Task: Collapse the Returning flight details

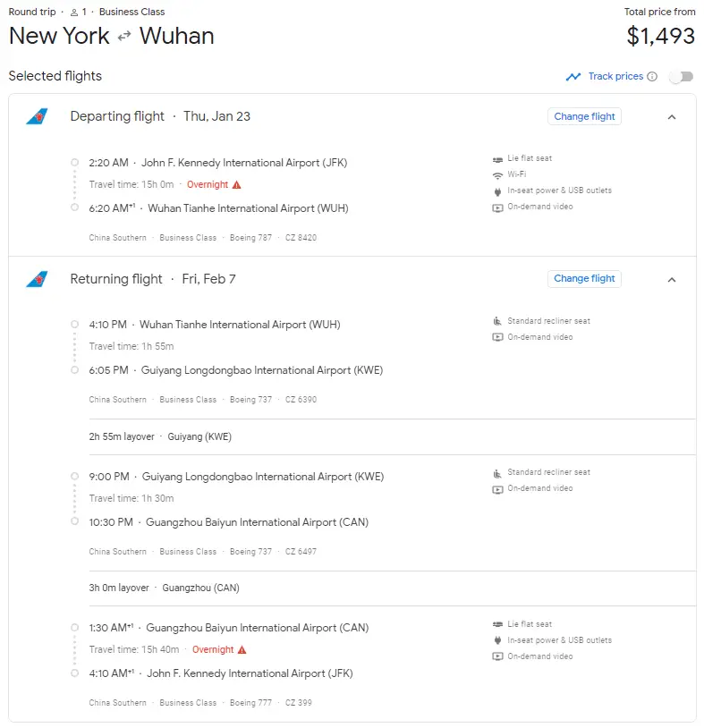Action: click(672, 279)
